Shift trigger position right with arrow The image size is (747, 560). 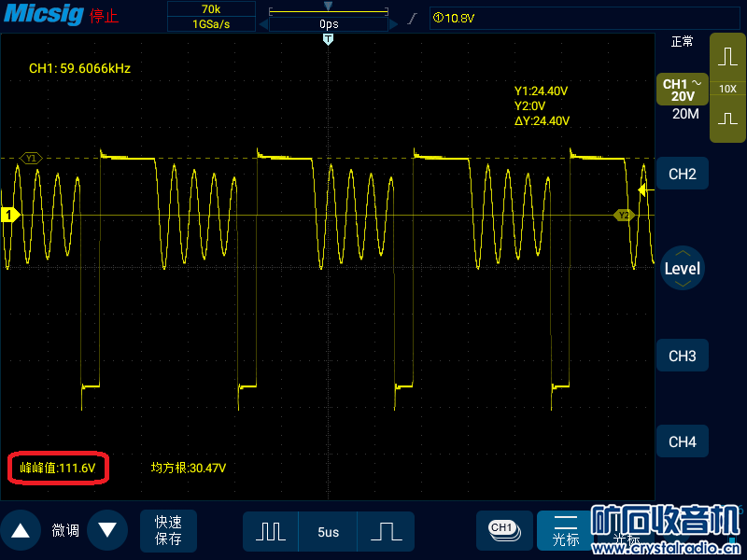pos(393,24)
